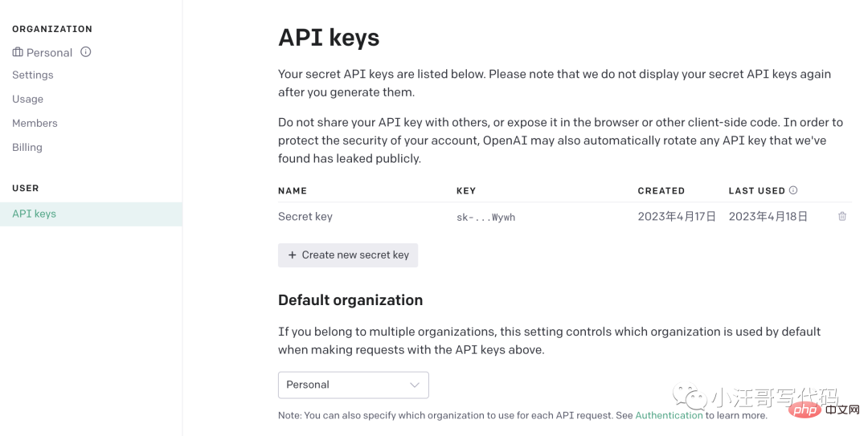Select the Personal organization label

tap(49, 52)
